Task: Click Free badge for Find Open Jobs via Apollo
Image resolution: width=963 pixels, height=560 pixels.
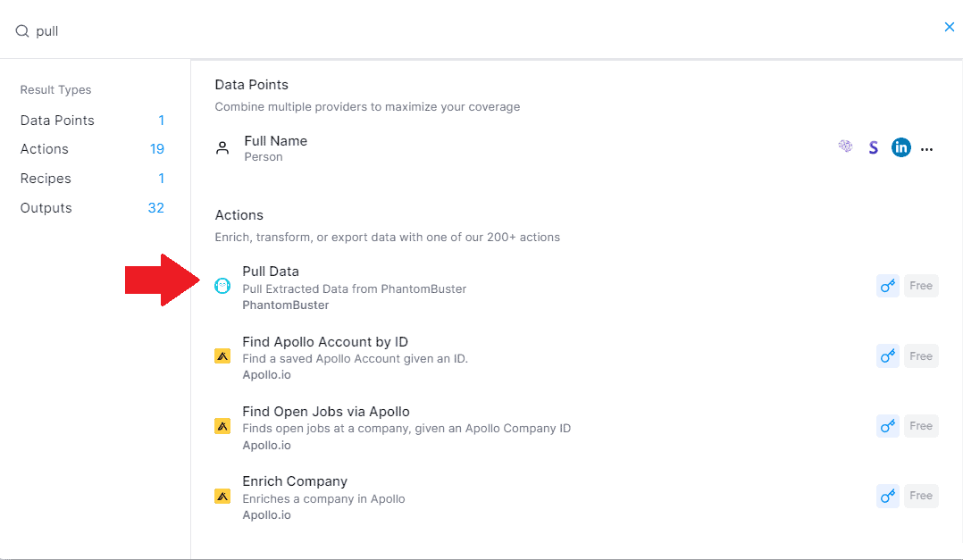Action: (x=921, y=426)
